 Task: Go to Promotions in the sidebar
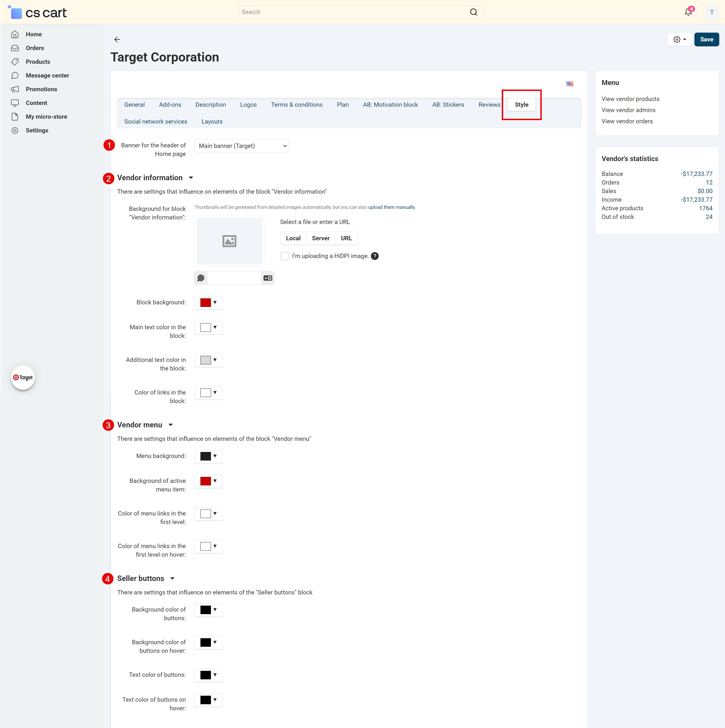(41, 89)
